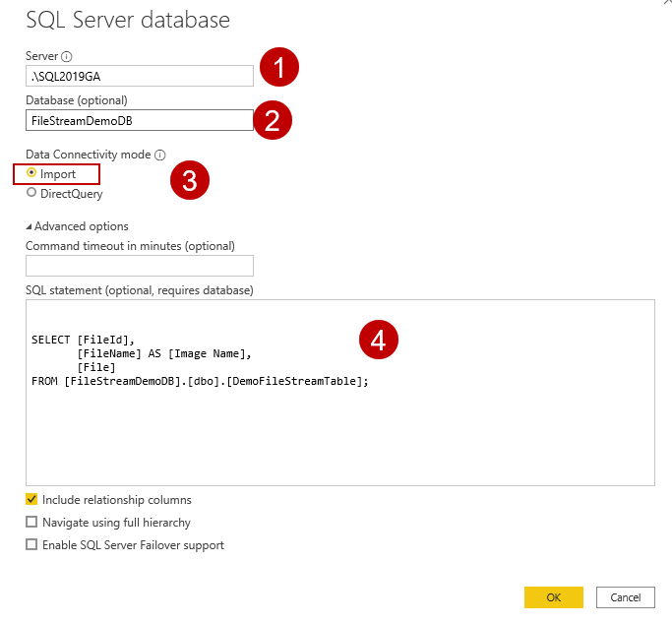This screenshot has height=624, width=672.
Task: Click the Command timeout input box
Action: pos(139,266)
